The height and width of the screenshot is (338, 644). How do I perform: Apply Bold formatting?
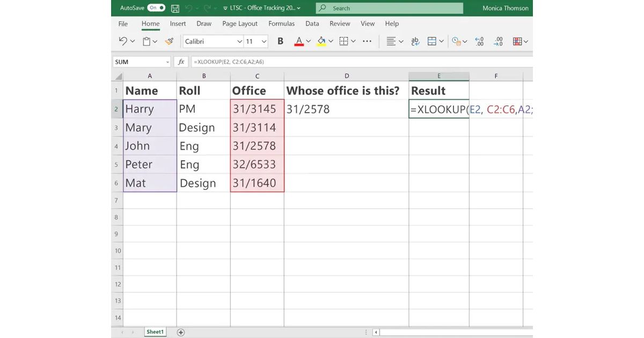(280, 41)
